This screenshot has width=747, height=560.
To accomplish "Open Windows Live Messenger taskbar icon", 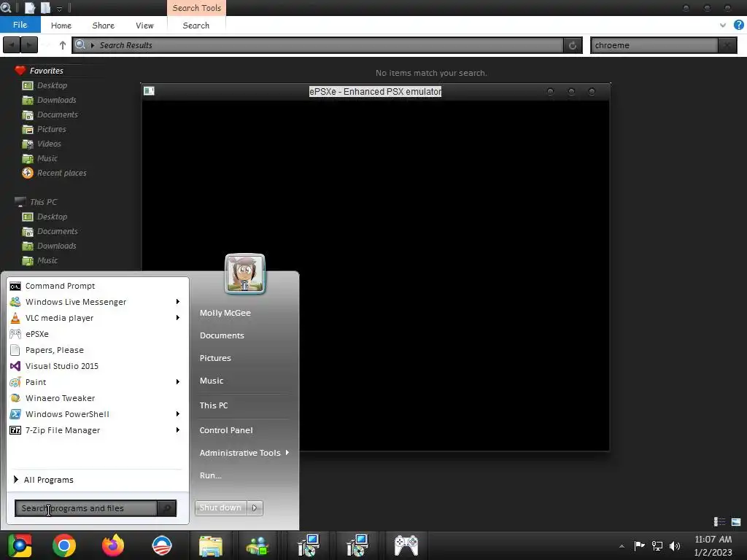I will click(258, 545).
